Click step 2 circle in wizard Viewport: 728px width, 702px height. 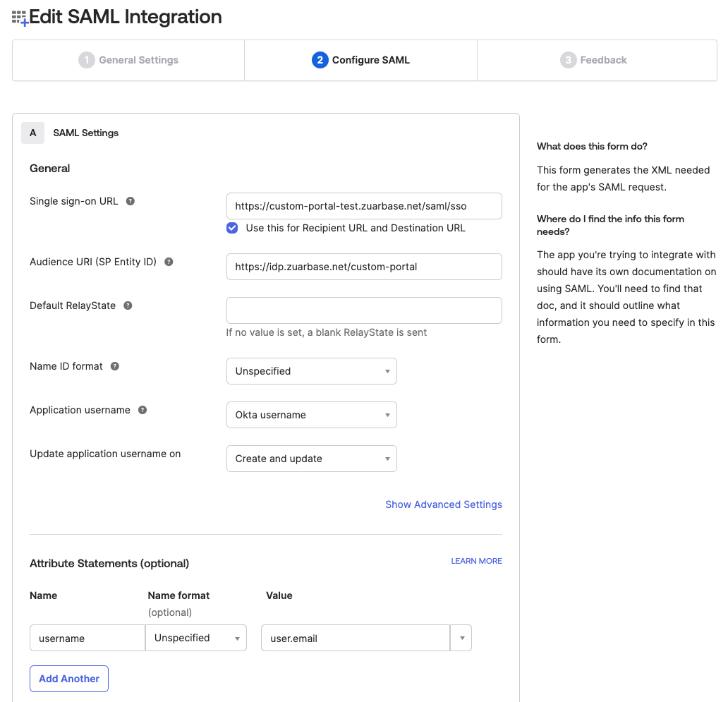tap(320, 60)
